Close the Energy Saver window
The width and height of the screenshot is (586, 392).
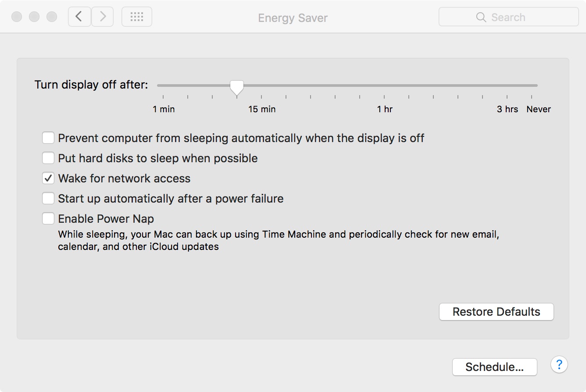pyautogui.click(x=17, y=17)
